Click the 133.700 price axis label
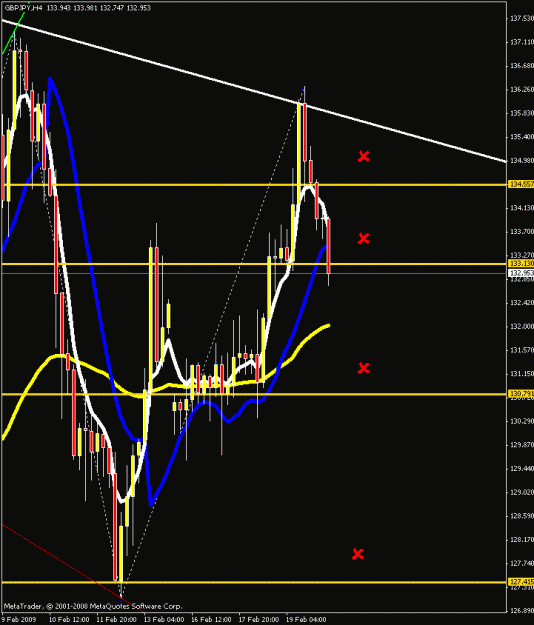 pos(522,232)
